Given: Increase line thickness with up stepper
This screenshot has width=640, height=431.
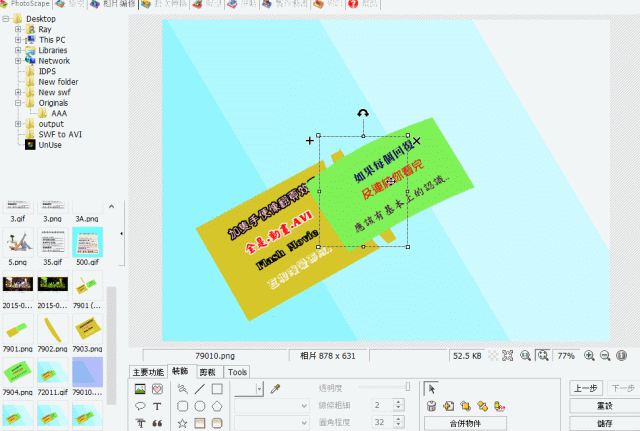Looking at the screenshot, I should coord(398,402).
